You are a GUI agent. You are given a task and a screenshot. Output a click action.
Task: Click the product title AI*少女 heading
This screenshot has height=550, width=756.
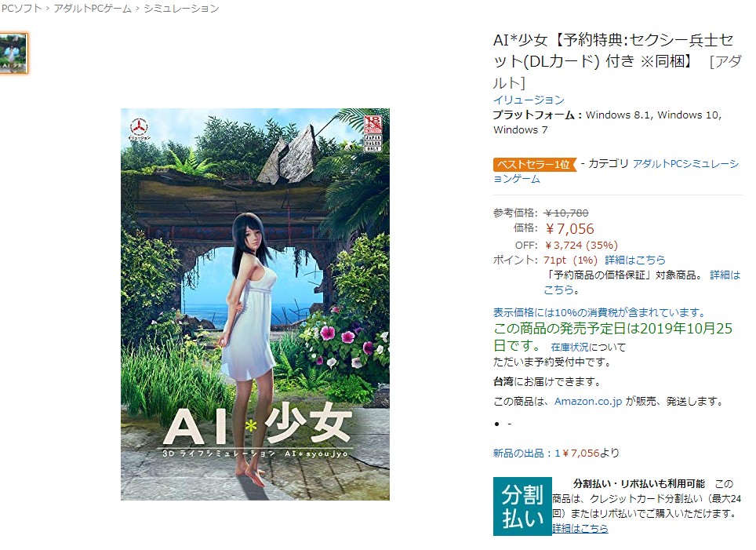[616, 60]
